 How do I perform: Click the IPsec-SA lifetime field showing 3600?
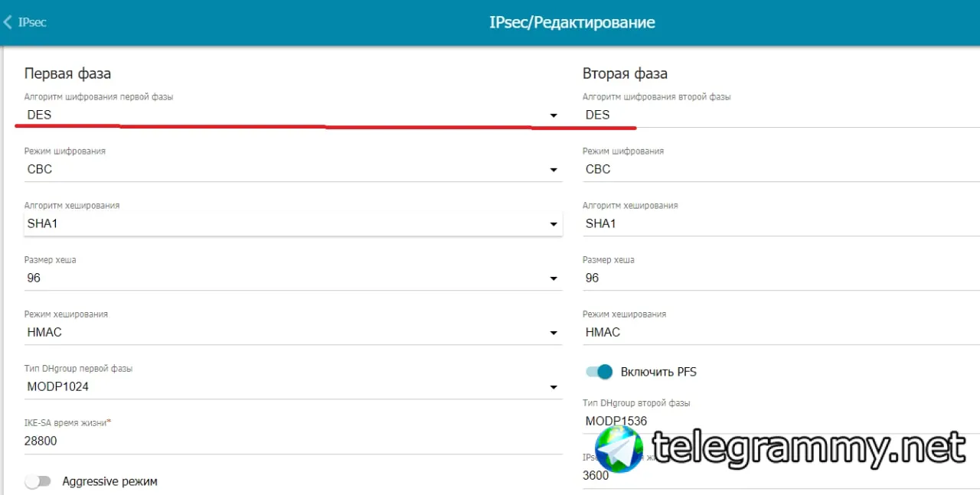tap(781, 475)
